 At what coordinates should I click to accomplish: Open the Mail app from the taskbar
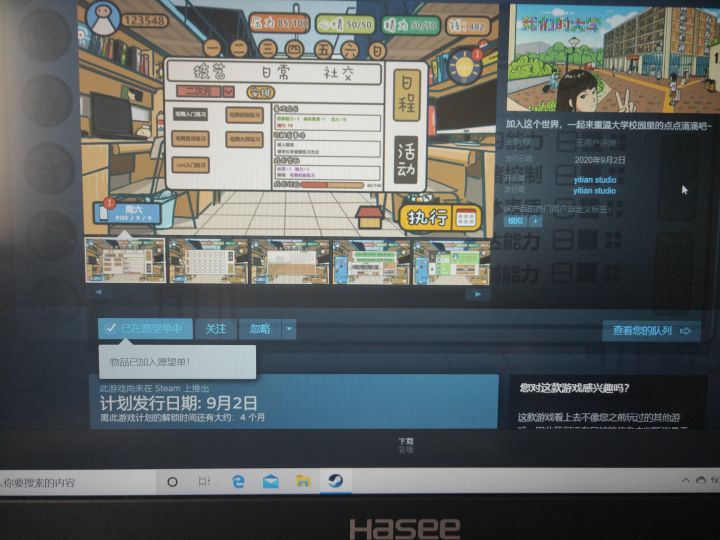tap(270, 482)
